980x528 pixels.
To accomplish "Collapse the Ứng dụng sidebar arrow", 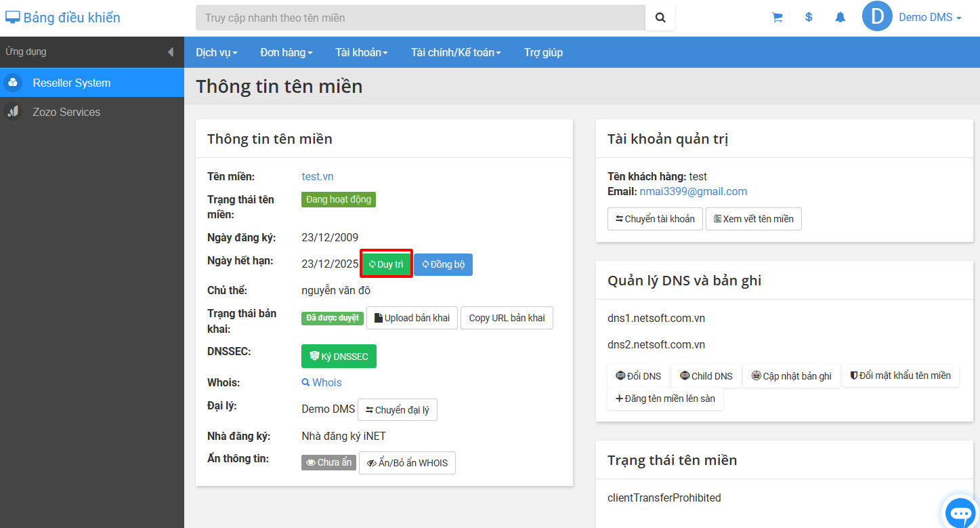I will pos(170,52).
